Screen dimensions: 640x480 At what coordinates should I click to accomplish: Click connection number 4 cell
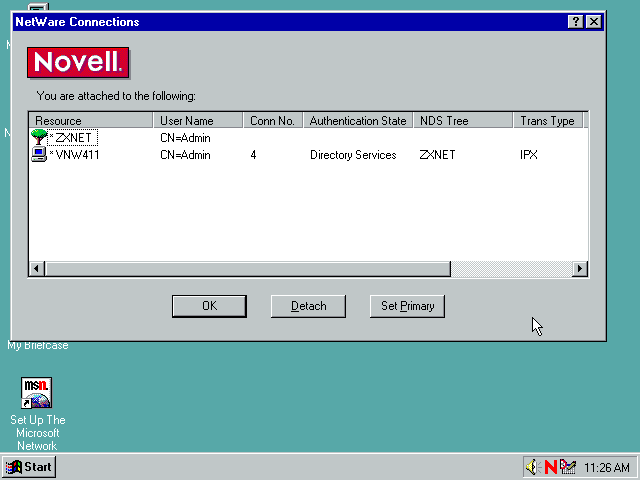pos(253,155)
